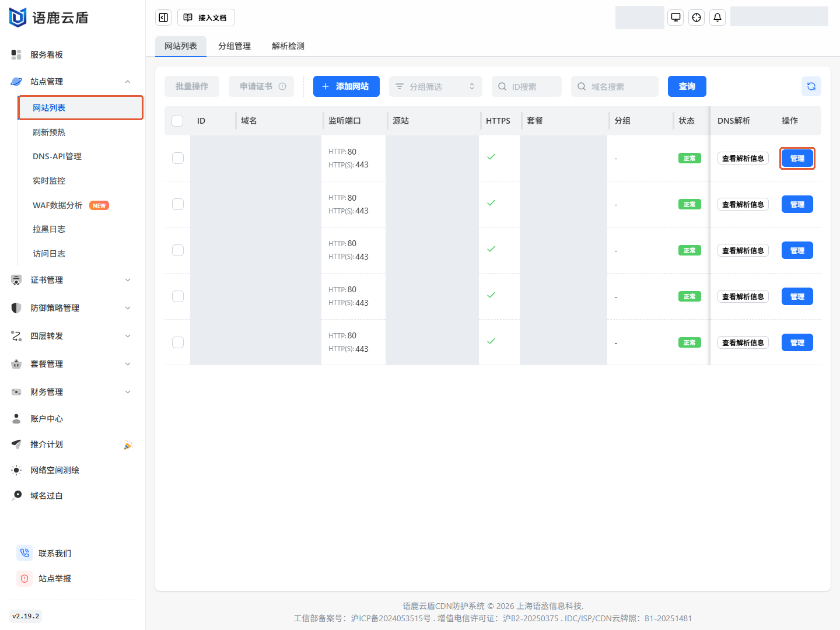Switch to the 解析检测 tab
The image size is (840, 630).
click(x=288, y=46)
